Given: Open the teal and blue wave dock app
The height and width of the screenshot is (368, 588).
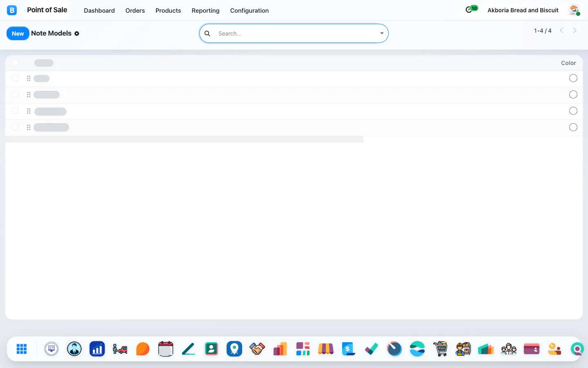Looking at the screenshot, I should point(417,349).
